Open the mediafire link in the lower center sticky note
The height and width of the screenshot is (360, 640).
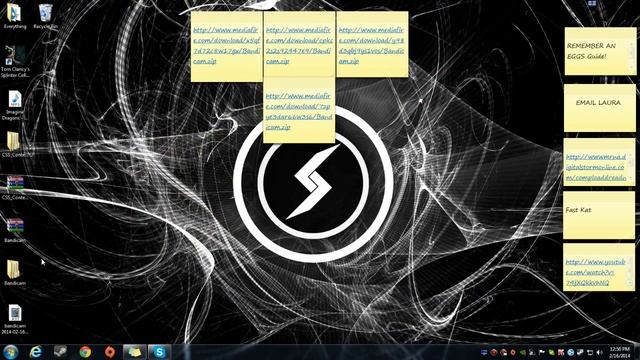pos(299,111)
